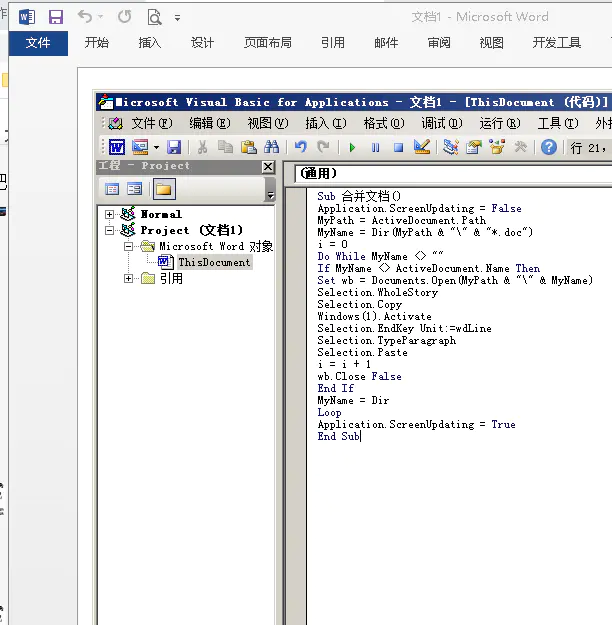This screenshot has width=612, height=625.
Task: Click Break pause icon in VBA toolbar
Action: [x=376, y=148]
